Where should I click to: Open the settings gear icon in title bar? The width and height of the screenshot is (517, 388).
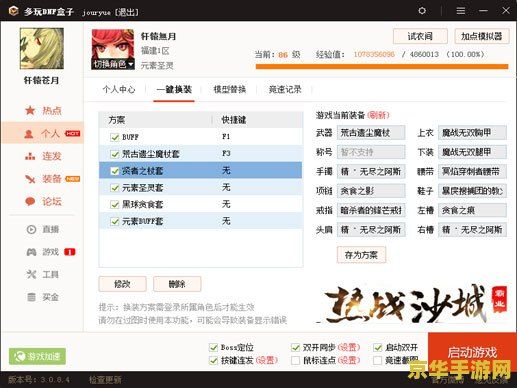(x=422, y=11)
